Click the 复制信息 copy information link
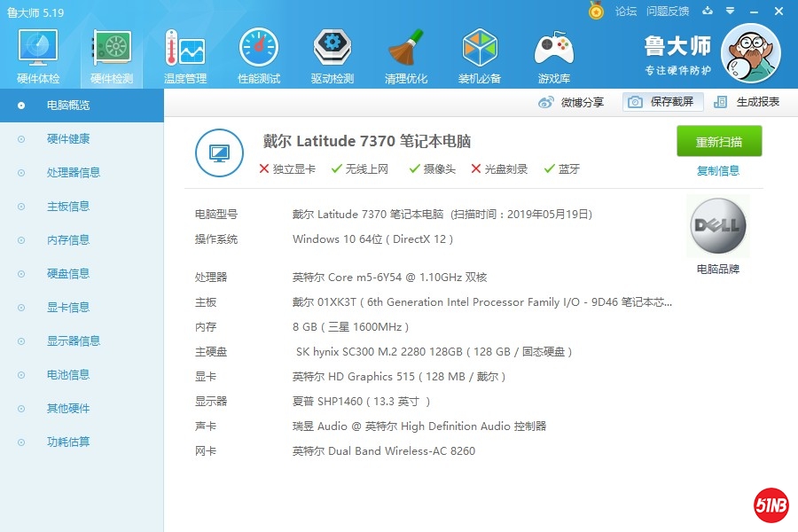Screen dimensions: 798x532 tap(718, 170)
